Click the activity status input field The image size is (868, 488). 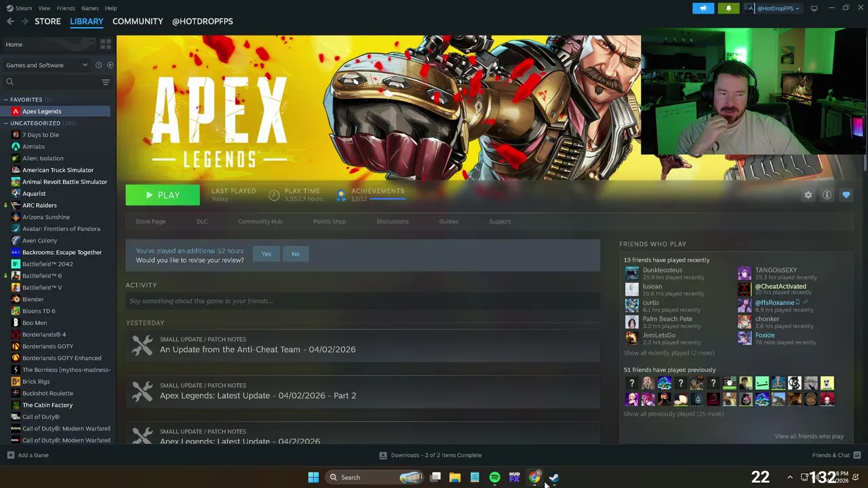coord(363,301)
